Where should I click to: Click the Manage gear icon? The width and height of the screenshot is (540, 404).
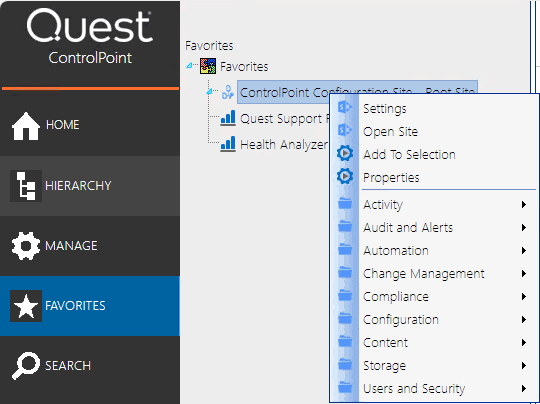coord(26,246)
